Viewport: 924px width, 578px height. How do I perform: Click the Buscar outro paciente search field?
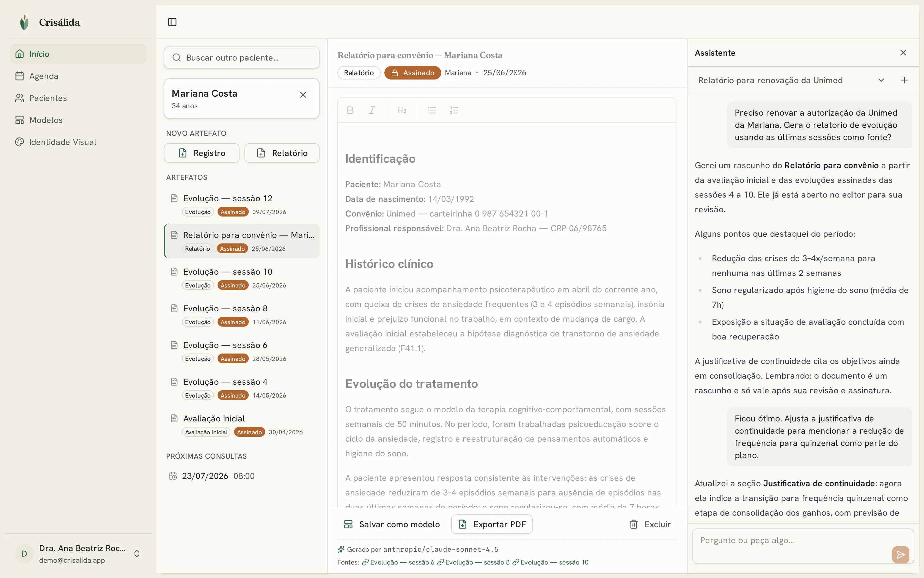click(241, 58)
